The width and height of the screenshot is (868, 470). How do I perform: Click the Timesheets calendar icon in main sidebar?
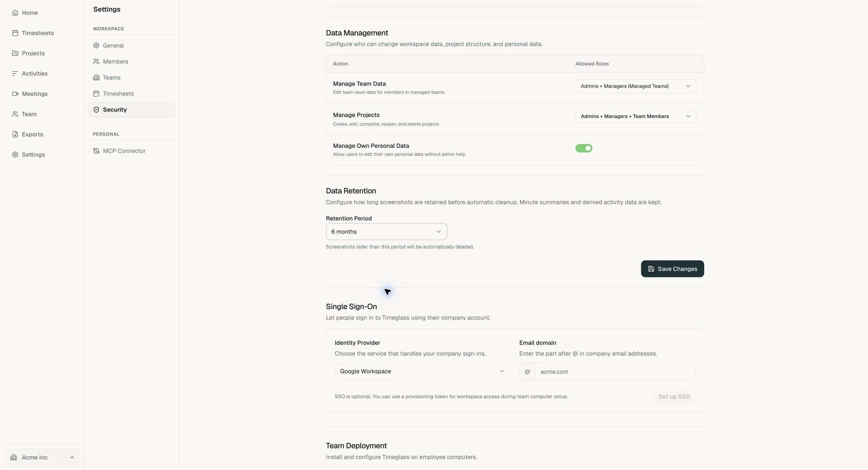point(15,33)
